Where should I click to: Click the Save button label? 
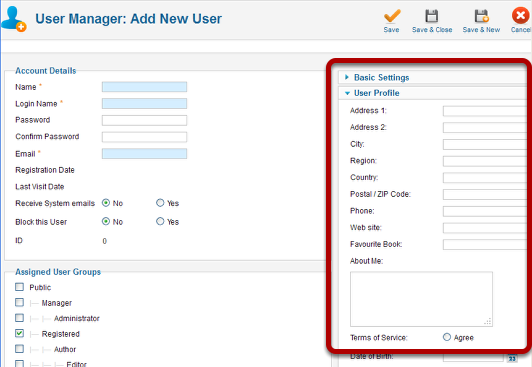click(391, 30)
